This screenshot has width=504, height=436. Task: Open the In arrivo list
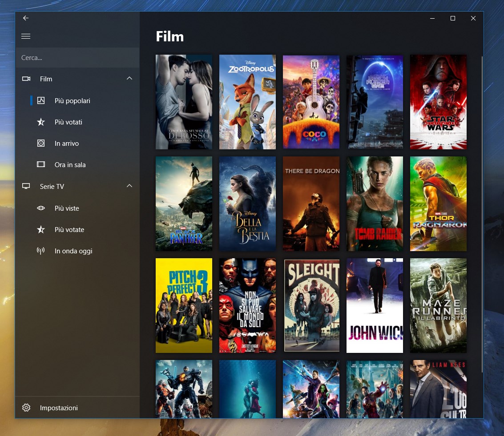pos(77,143)
